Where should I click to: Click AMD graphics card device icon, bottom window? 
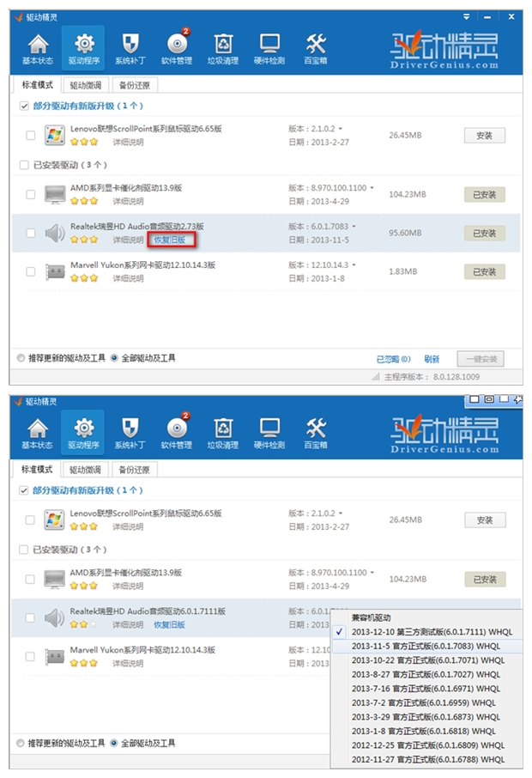point(54,579)
